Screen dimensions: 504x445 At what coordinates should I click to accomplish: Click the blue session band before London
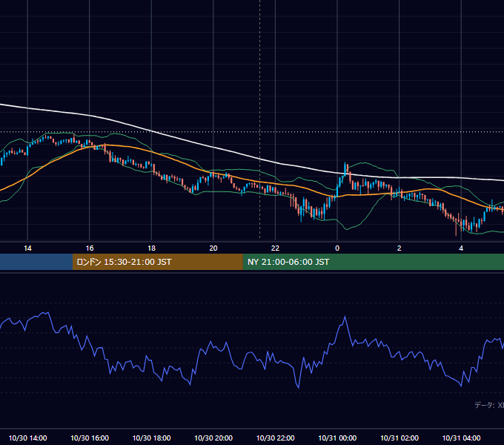click(x=36, y=262)
